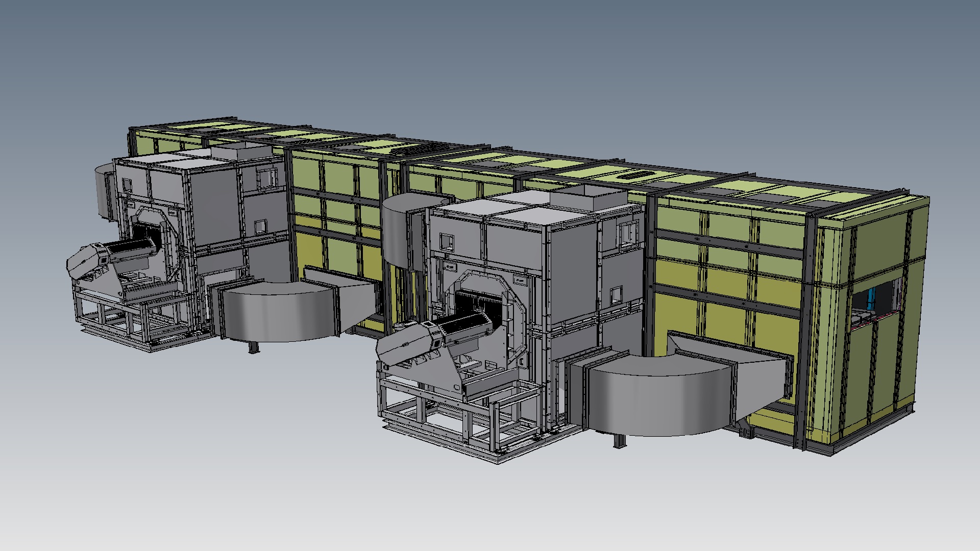This screenshot has height=551, width=980.
Task: Select the support leg under the left curved duct
Action: click(253, 347)
